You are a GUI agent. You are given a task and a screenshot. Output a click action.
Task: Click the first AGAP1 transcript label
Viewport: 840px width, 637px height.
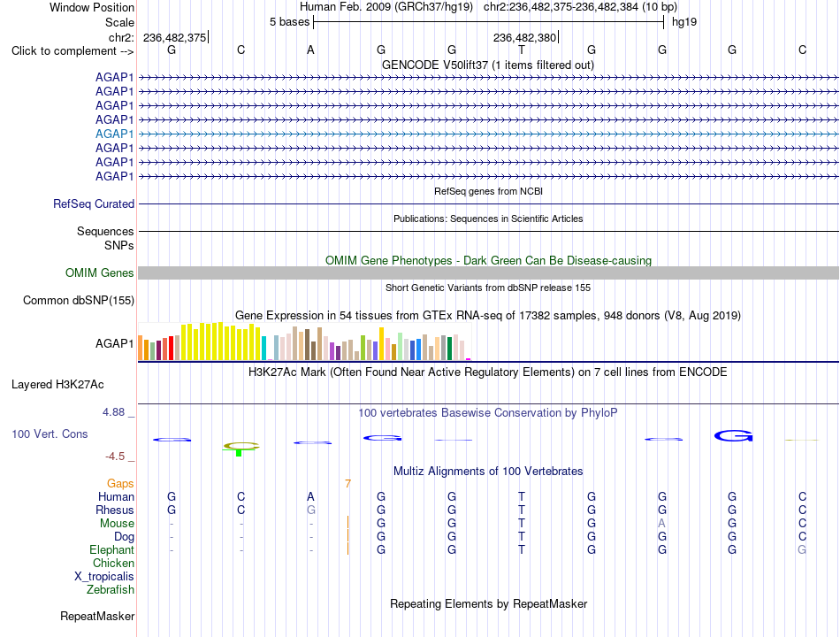(x=114, y=77)
